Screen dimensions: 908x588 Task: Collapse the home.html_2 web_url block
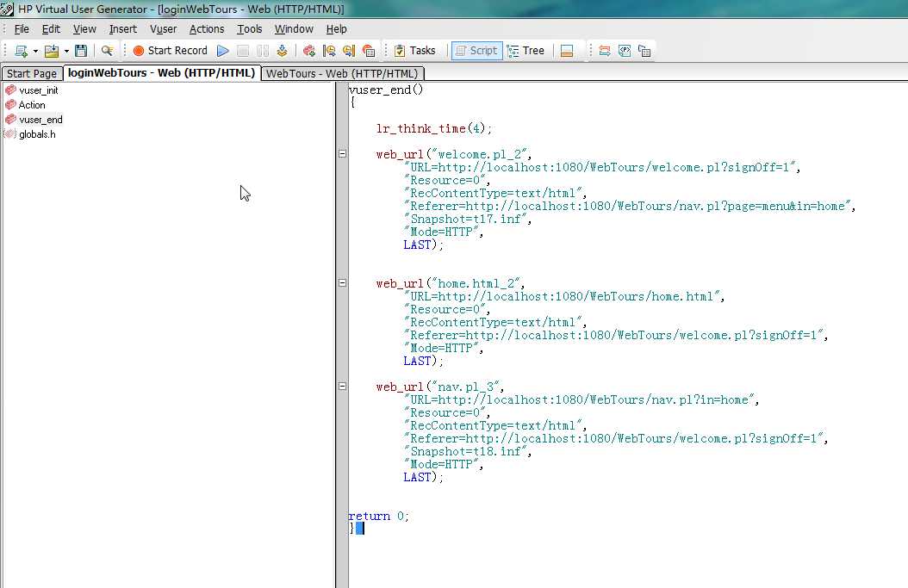(x=342, y=283)
